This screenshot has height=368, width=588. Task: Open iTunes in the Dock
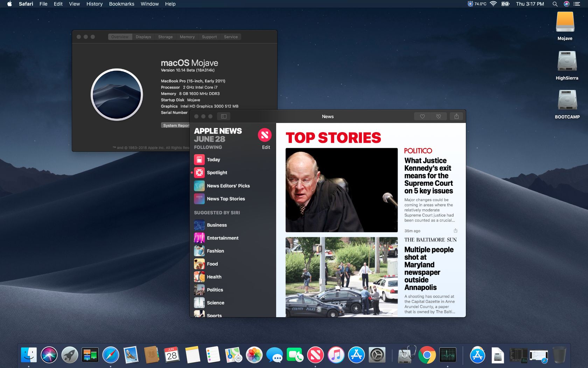[x=336, y=355]
